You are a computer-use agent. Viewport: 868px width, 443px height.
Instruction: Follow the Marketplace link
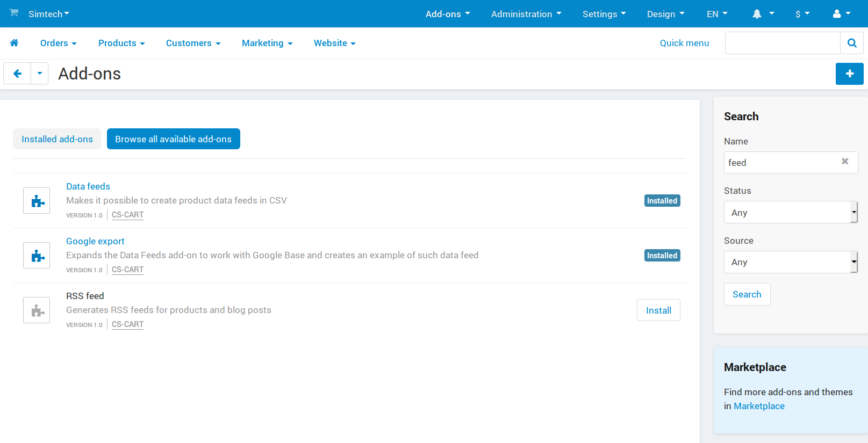pos(759,406)
